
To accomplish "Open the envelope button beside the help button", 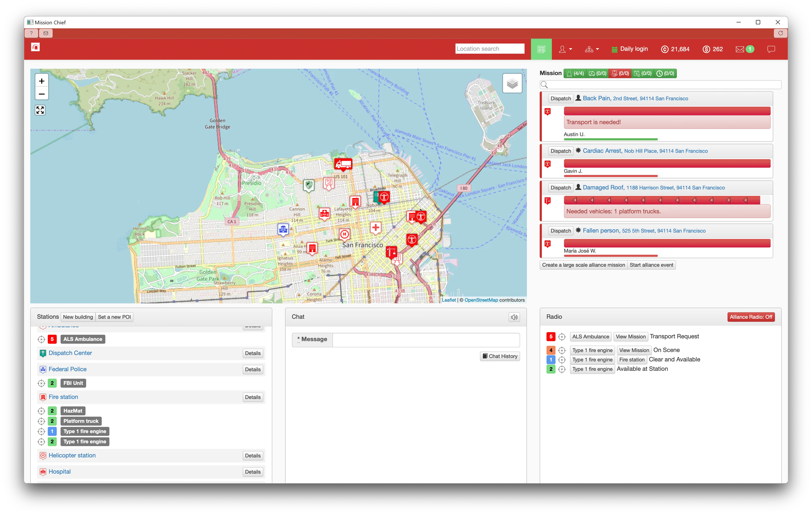I will [46, 33].
